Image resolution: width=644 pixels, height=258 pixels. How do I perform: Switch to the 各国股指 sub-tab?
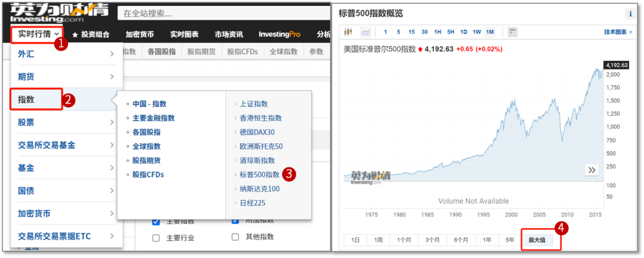(162, 52)
